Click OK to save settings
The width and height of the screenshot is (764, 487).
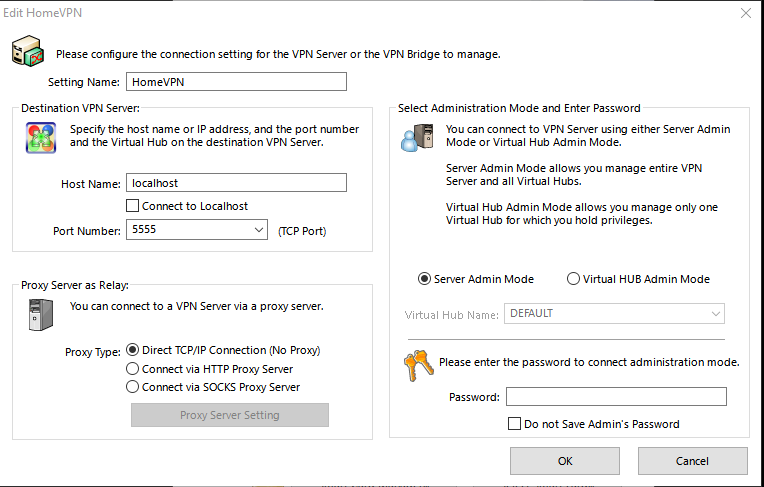(x=565, y=461)
